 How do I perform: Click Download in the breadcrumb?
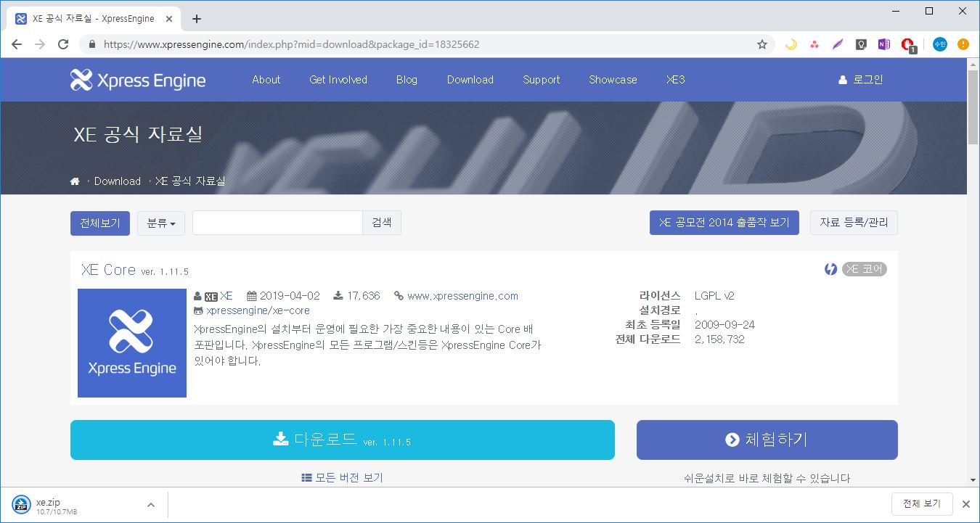tap(118, 181)
